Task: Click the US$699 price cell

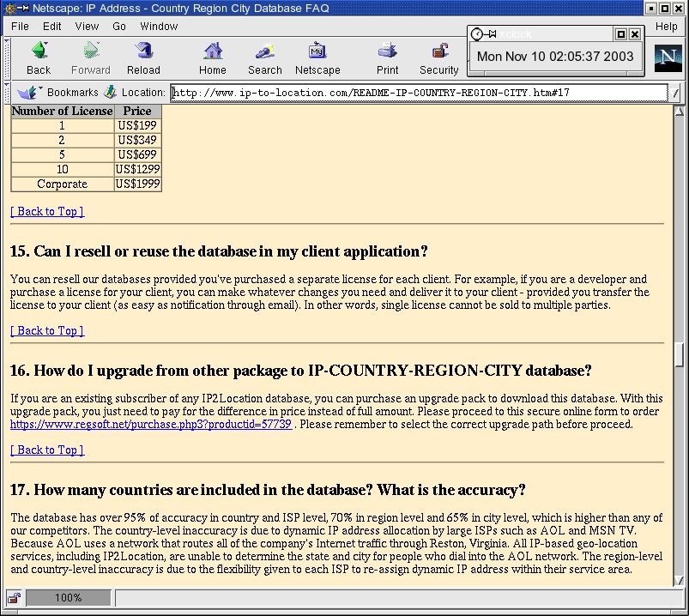Action: pyautogui.click(x=137, y=154)
